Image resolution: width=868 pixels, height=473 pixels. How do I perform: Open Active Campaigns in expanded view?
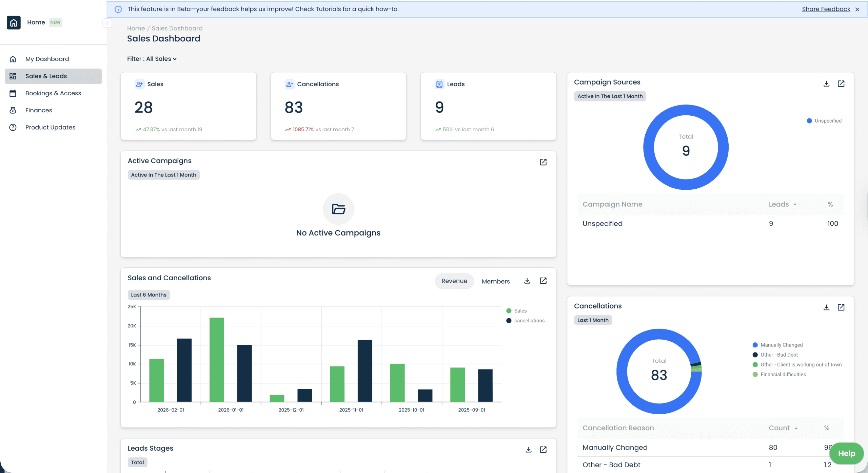click(543, 162)
